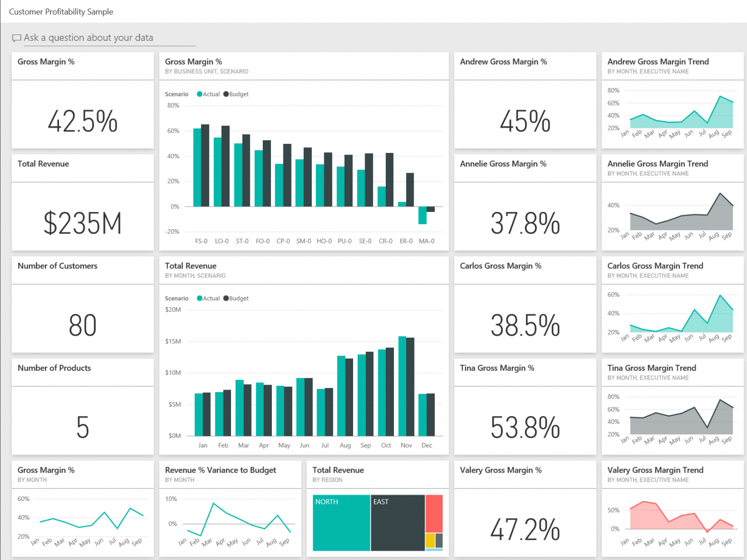Click the Andrew Gross Margin Trend title
Viewport: 747px width, 560px height.
(x=658, y=62)
